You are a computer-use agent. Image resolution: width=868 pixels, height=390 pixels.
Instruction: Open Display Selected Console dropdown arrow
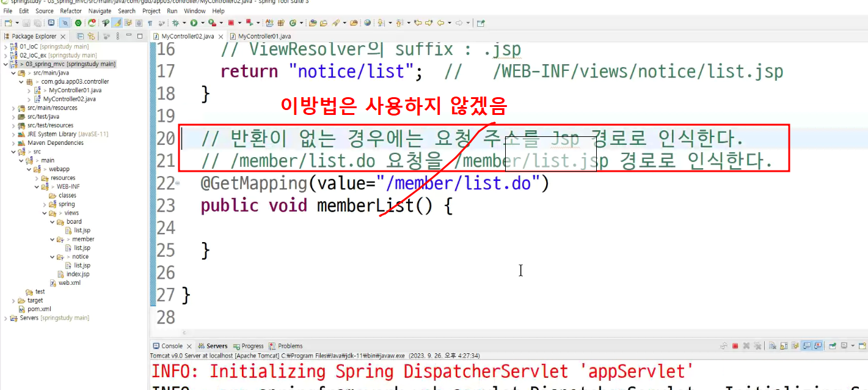853,346
